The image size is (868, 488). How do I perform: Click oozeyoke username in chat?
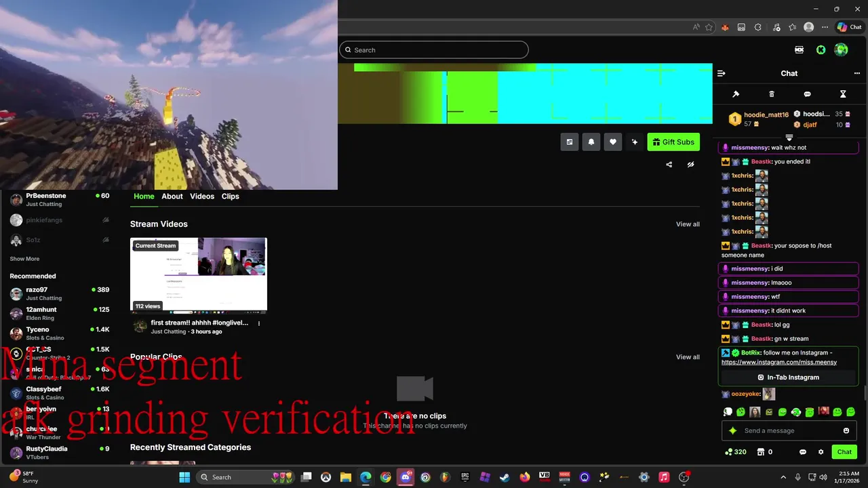[745, 394]
